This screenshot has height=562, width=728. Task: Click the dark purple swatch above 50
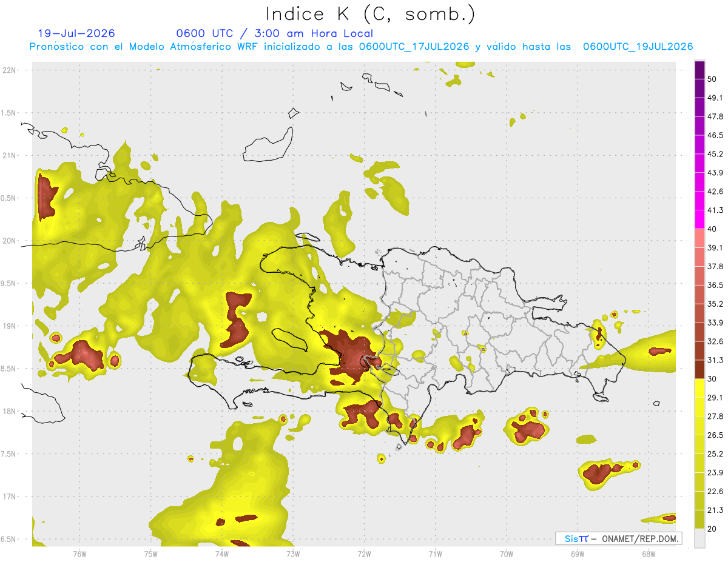(699, 70)
